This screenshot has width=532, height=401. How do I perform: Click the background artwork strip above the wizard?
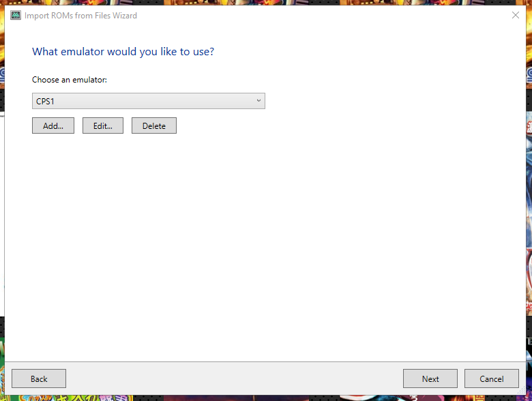265,2
